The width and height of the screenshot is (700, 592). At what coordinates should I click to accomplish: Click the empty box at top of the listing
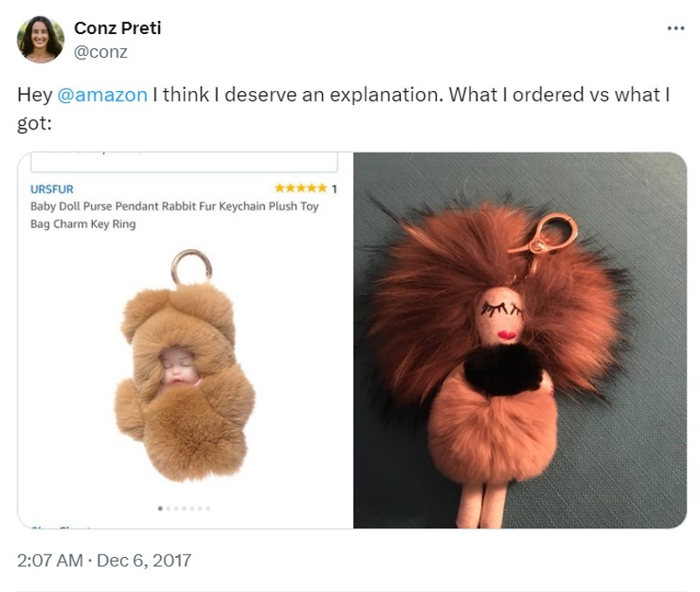[x=185, y=162]
